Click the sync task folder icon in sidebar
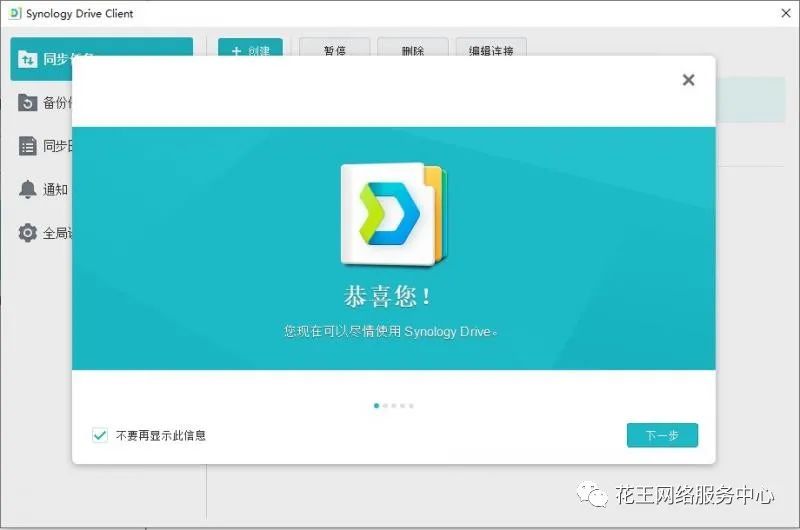 (28, 59)
